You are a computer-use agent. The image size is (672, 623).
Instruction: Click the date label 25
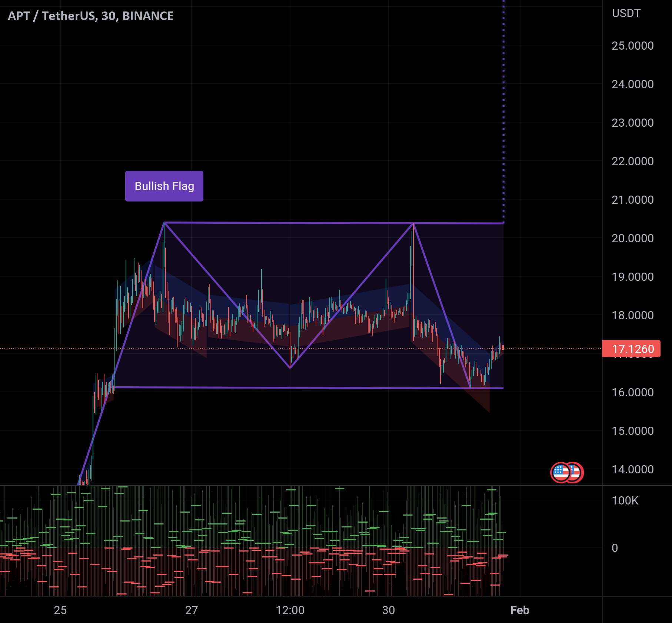(60, 610)
